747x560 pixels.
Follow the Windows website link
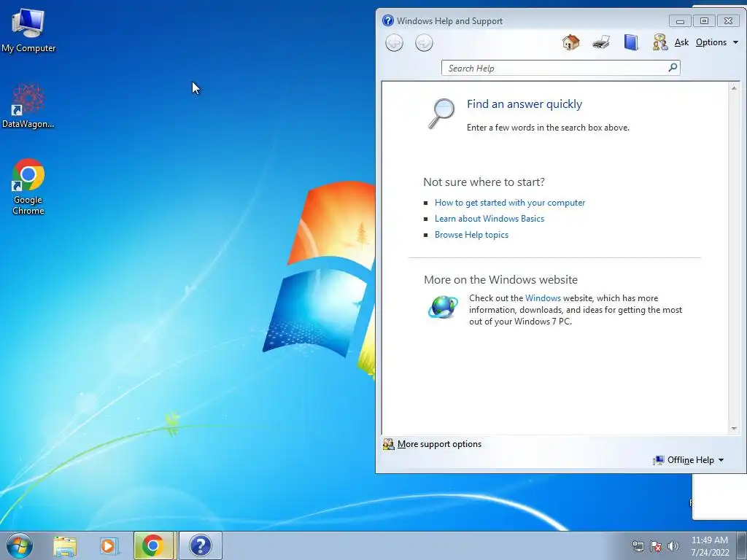(x=543, y=298)
